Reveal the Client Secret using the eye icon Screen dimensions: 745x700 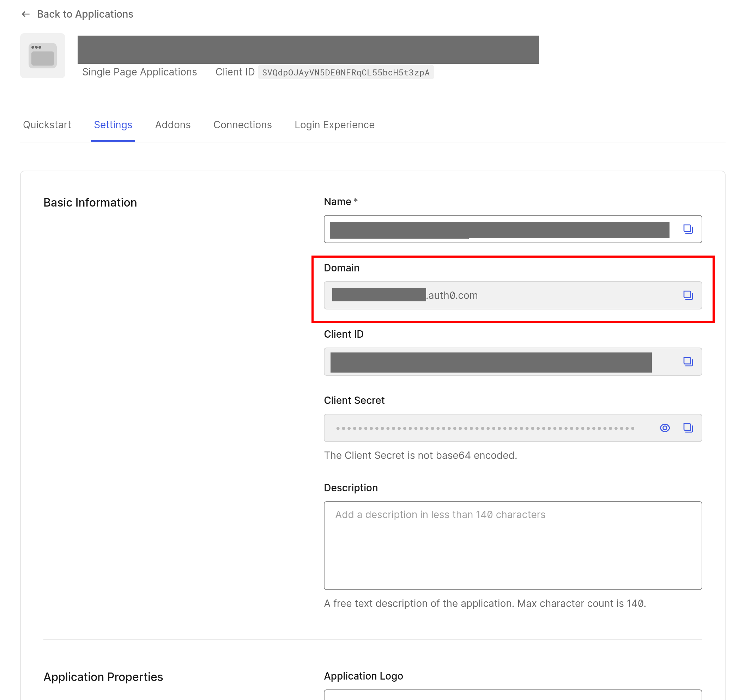664,428
